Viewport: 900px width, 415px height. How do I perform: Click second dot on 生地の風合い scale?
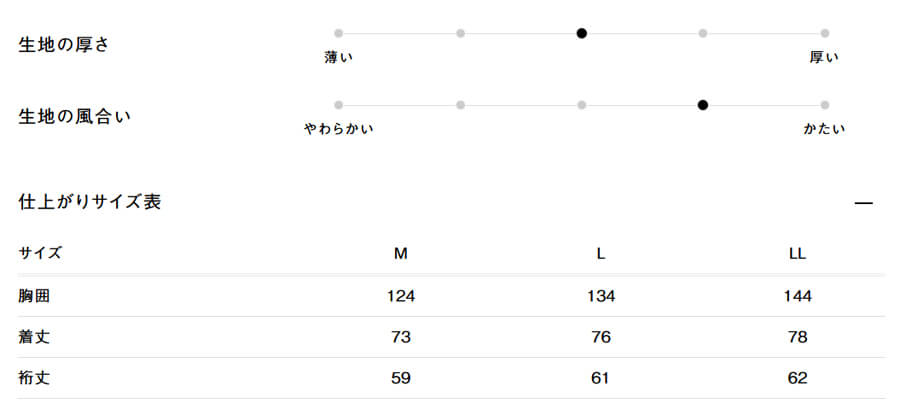[x=460, y=104]
